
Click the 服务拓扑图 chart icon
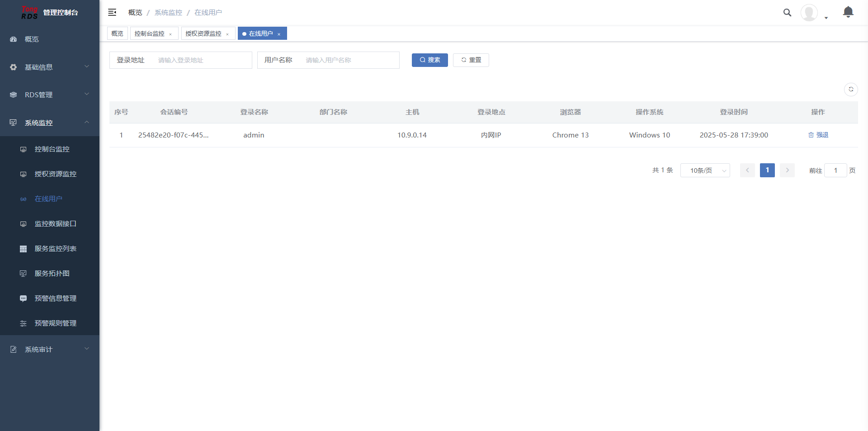[x=24, y=274]
